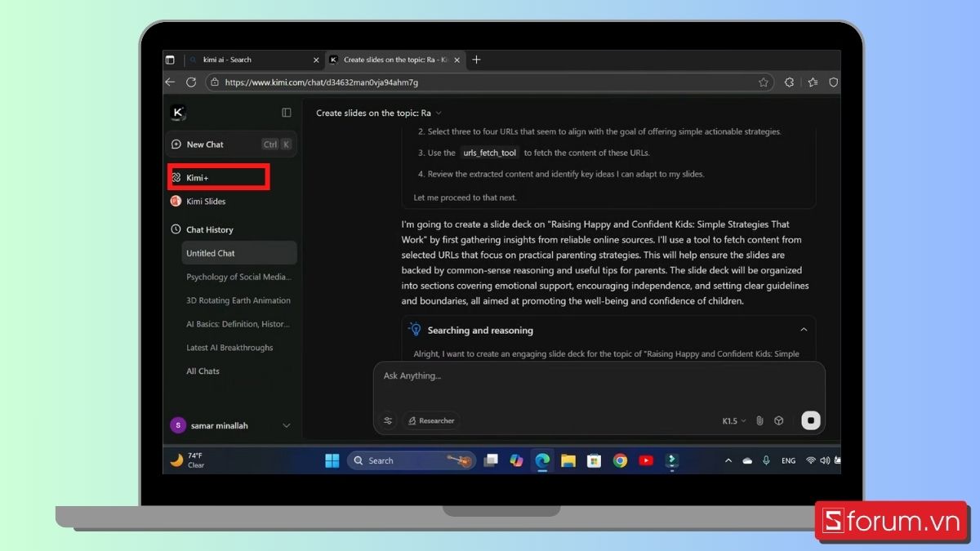Open the browser Favorites list icon
Image resolution: width=980 pixels, height=551 pixels.
point(813,82)
